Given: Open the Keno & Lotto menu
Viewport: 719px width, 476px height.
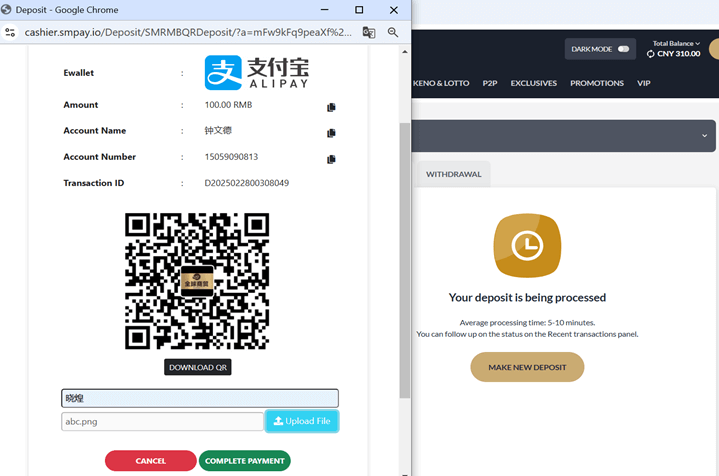Looking at the screenshot, I should [441, 83].
